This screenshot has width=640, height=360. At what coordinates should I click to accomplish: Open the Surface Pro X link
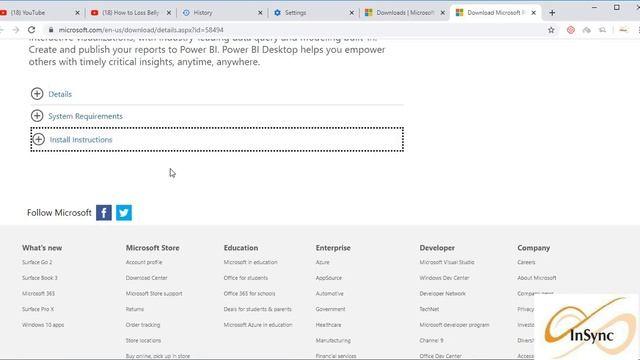pos(38,309)
